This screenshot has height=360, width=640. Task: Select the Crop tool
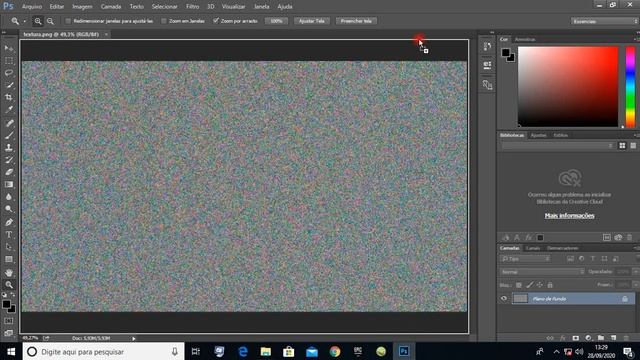click(9, 97)
